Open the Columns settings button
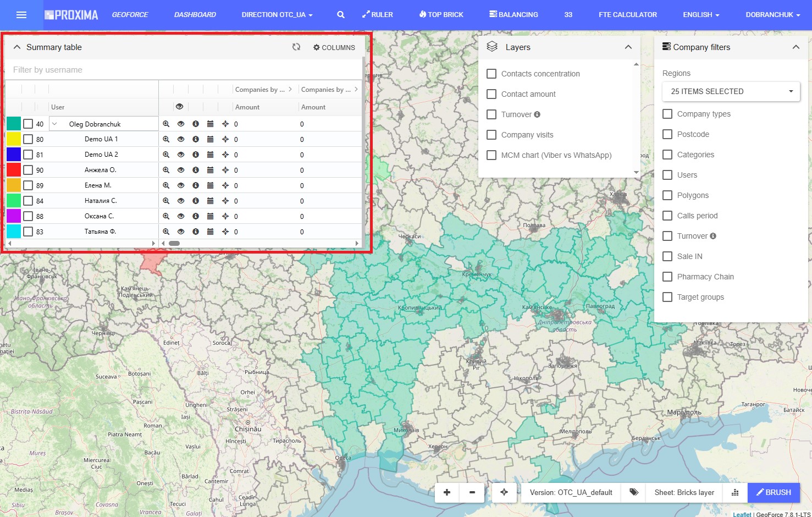 pos(334,47)
